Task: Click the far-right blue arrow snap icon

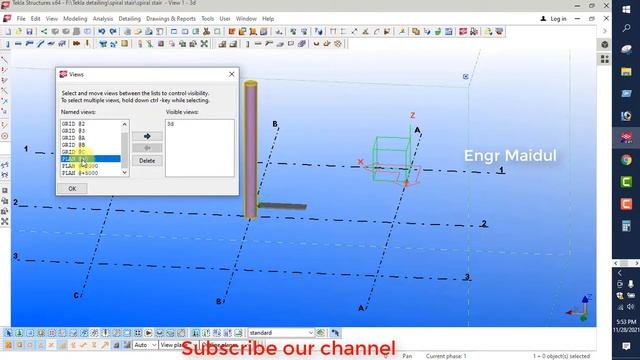Action: (335, 333)
